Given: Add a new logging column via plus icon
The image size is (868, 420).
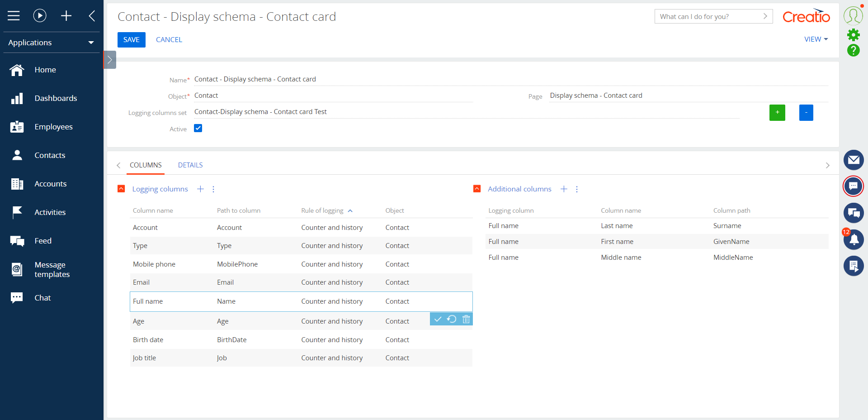Looking at the screenshot, I should (x=200, y=189).
